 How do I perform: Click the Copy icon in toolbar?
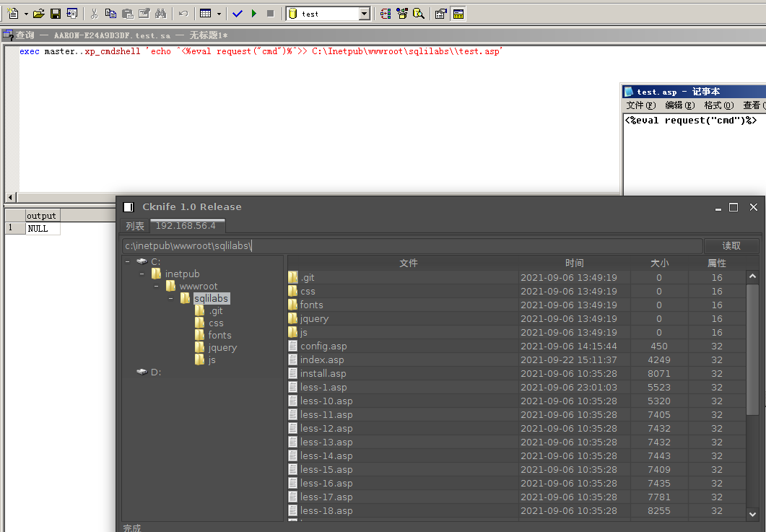pyautogui.click(x=111, y=14)
